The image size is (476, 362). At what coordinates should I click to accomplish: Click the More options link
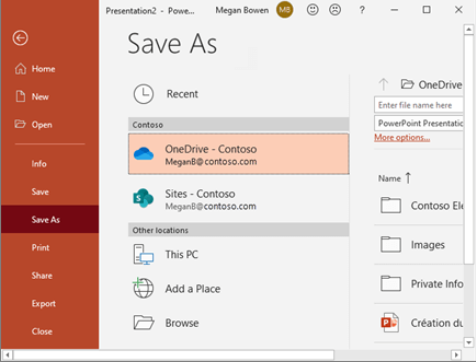pyautogui.click(x=402, y=138)
